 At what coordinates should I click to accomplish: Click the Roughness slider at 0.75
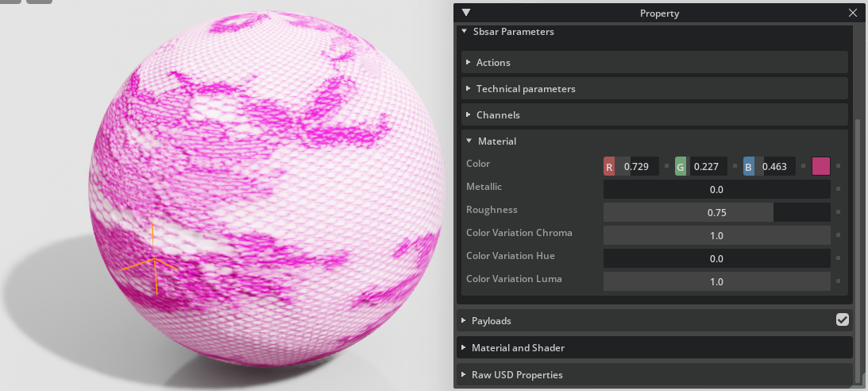(x=717, y=212)
